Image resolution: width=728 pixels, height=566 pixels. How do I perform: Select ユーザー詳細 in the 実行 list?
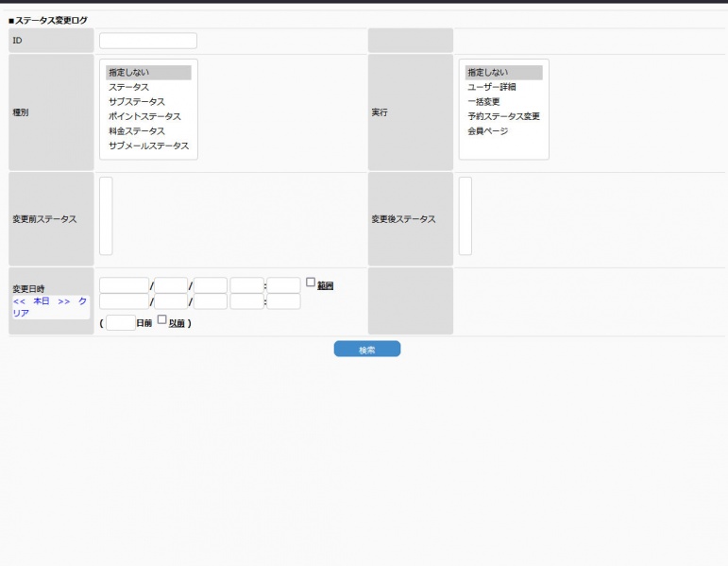click(x=491, y=87)
